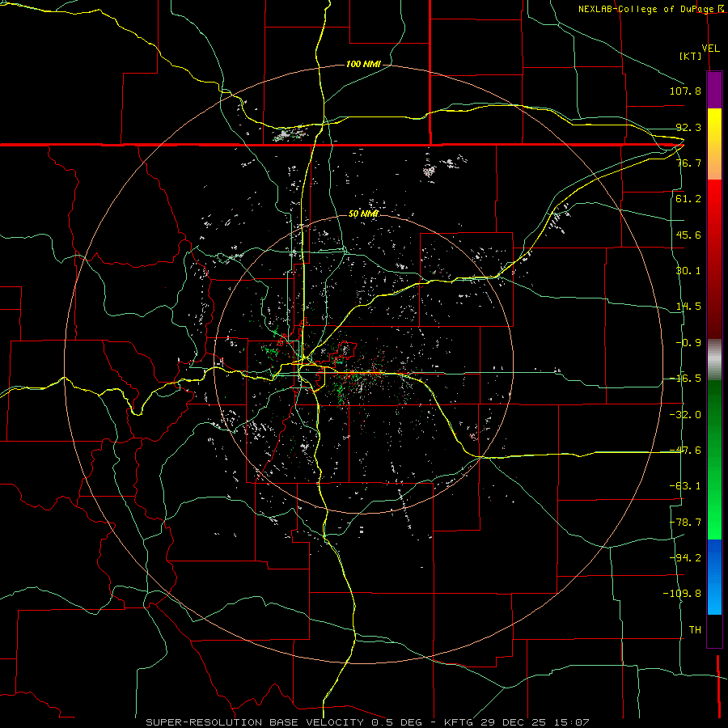Click the 15:07 timestamp in caption

[x=574, y=722]
